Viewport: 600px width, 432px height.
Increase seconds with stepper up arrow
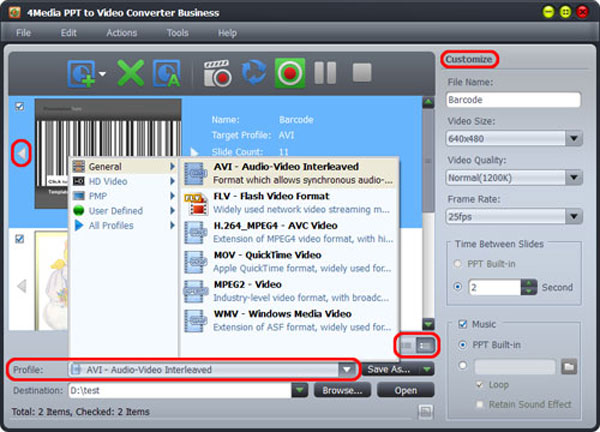[x=529, y=283]
